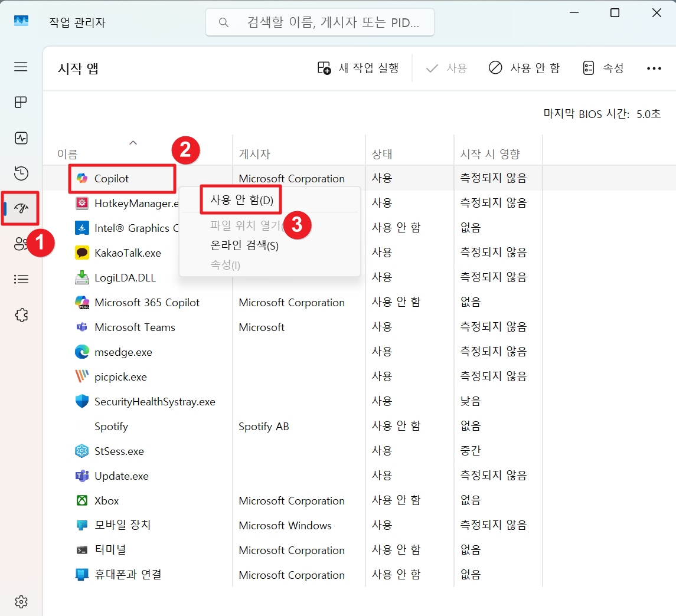Click the SecurityHealthSystray shield icon
676x616 pixels.
tap(82, 401)
